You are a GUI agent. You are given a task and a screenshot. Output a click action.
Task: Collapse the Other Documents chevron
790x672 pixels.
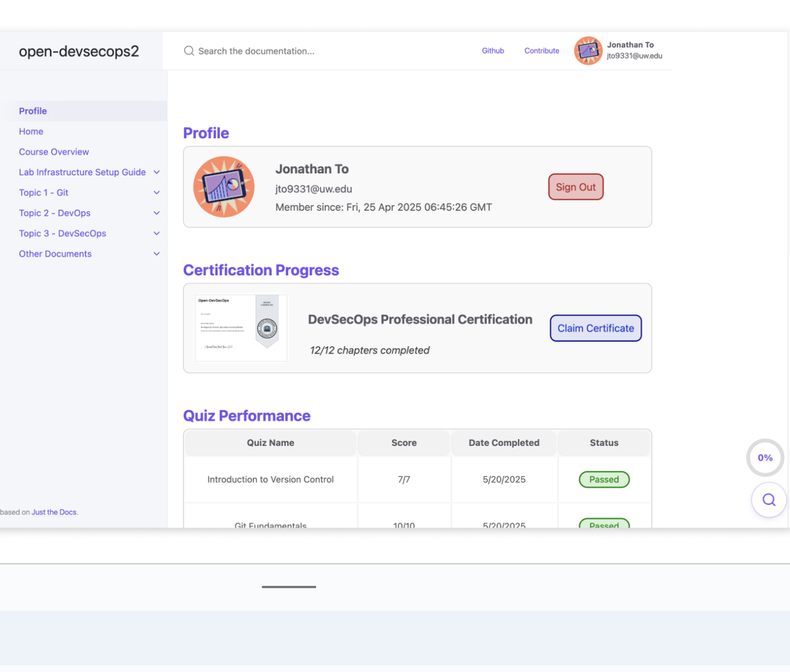[x=156, y=253]
